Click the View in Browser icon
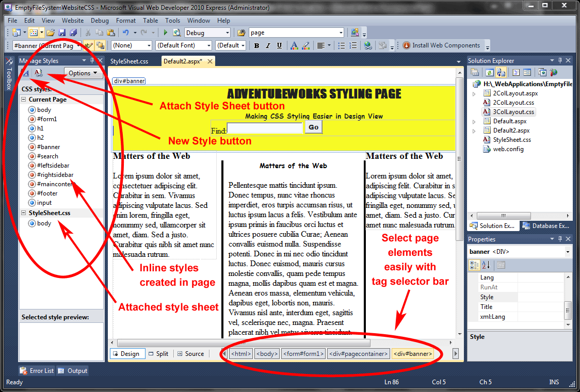 177,32
